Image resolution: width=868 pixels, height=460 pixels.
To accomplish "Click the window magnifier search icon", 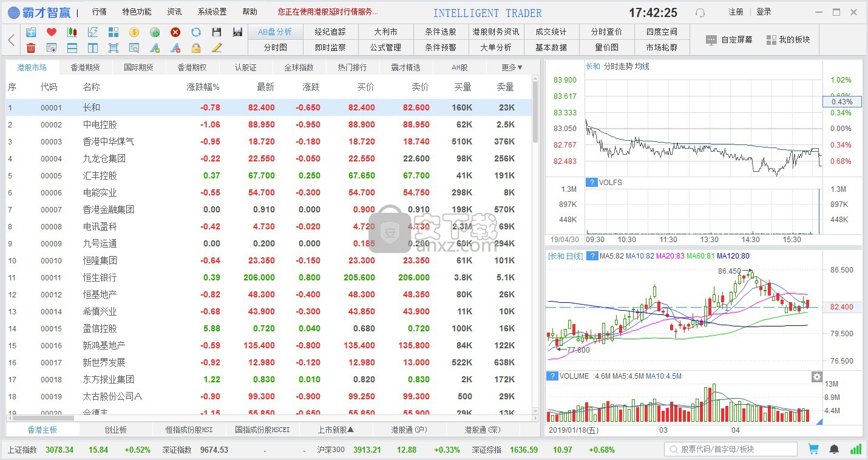I will (134, 48).
